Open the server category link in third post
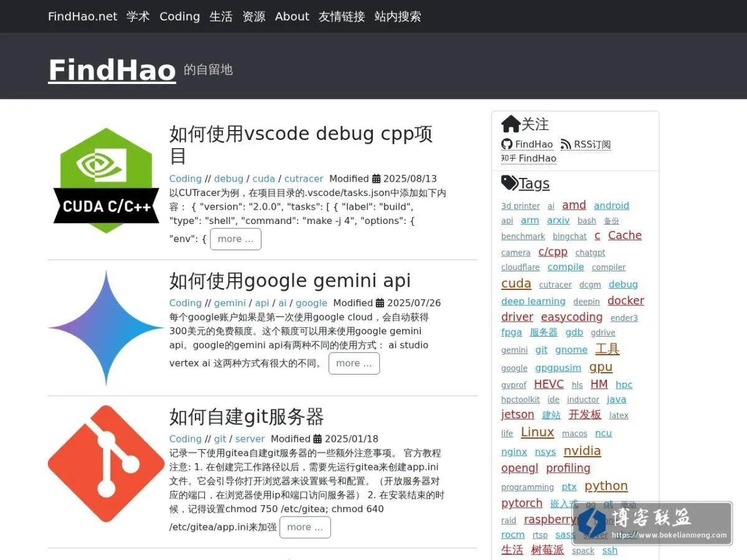The image size is (747, 560). tap(250, 439)
